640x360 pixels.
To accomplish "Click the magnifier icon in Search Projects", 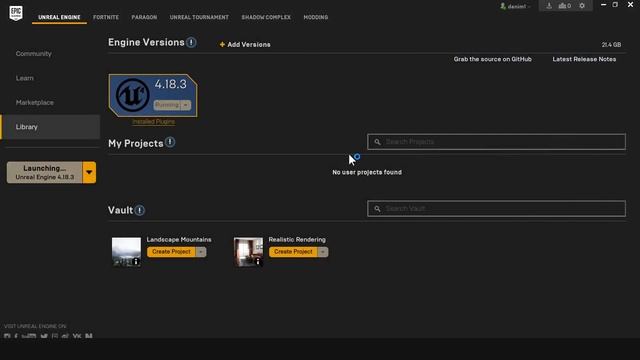I will tap(377, 142).
